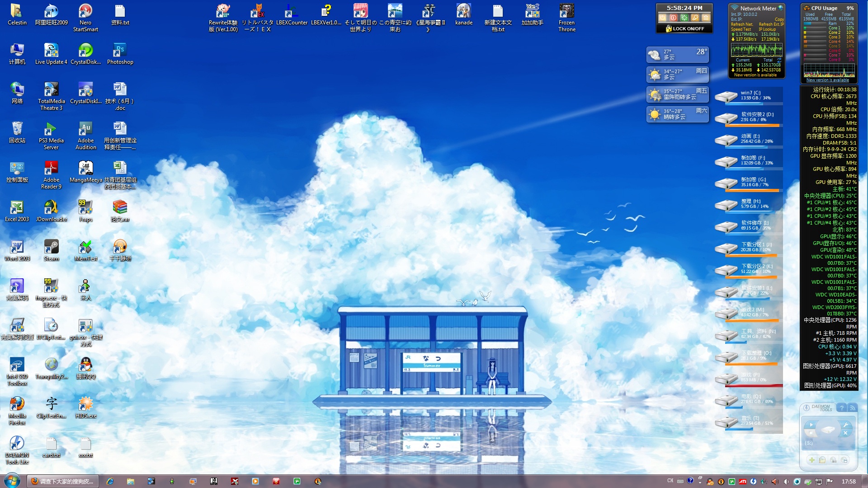The width and height of the screenshot is (868, 488).
Task: Click IP Lookup in Network Meter
Action: [x=767, y=29]
